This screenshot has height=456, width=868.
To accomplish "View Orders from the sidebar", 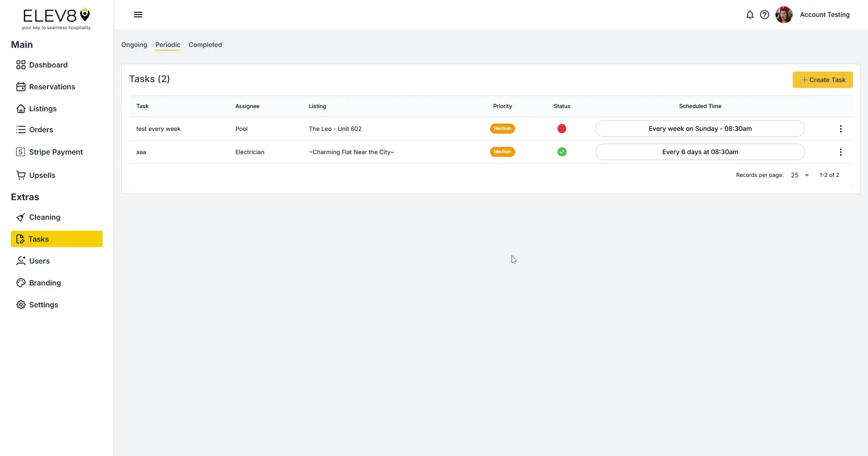I will click(41, 130).
